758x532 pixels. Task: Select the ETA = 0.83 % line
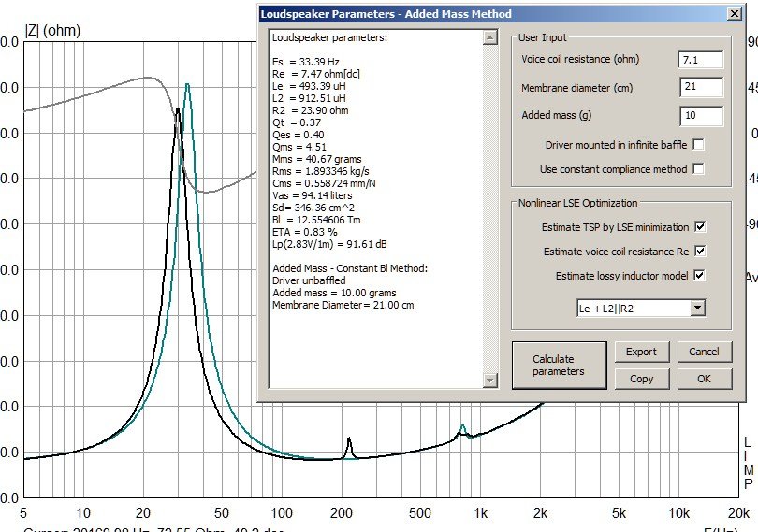[304, 232]
